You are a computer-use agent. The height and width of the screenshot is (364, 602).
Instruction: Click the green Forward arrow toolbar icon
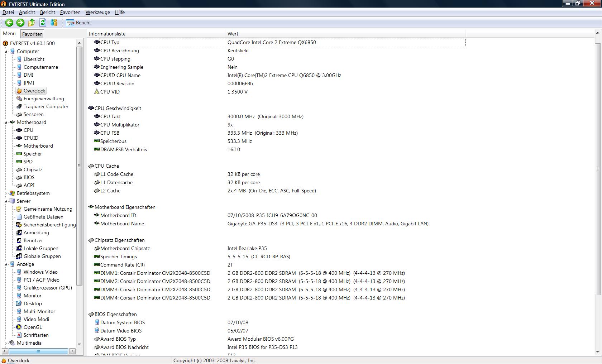[20, 23]
